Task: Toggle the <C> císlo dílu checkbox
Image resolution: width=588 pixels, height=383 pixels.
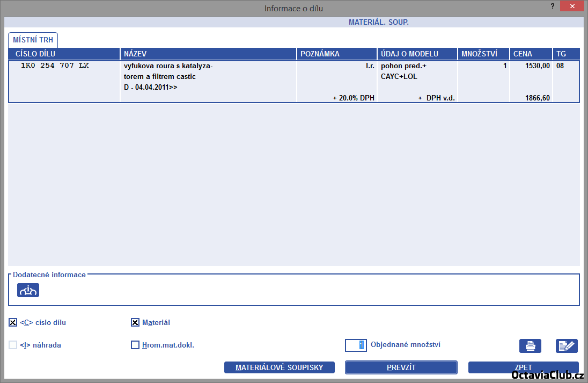Action: coord(13,323)
